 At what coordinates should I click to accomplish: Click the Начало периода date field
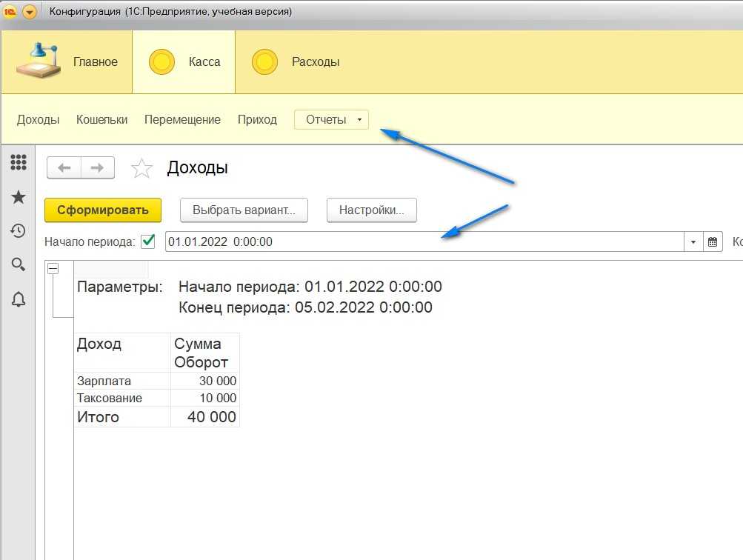coord(422,241)
